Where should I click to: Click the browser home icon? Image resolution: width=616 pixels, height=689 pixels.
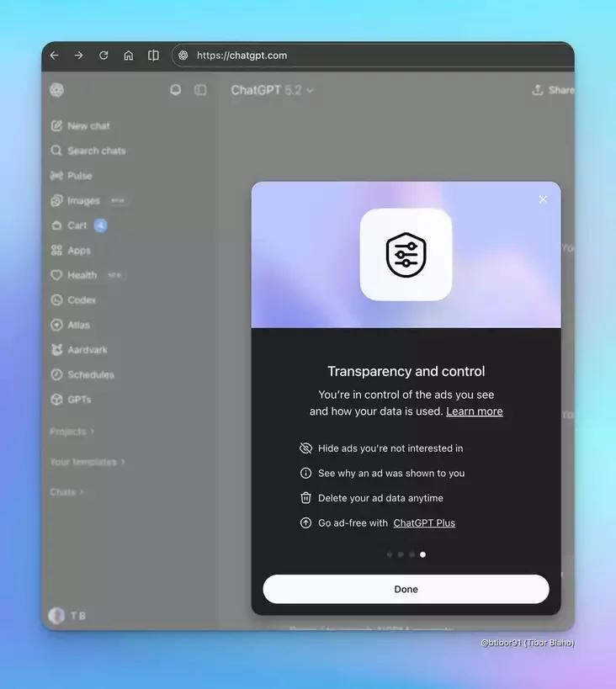click(128, 56)
